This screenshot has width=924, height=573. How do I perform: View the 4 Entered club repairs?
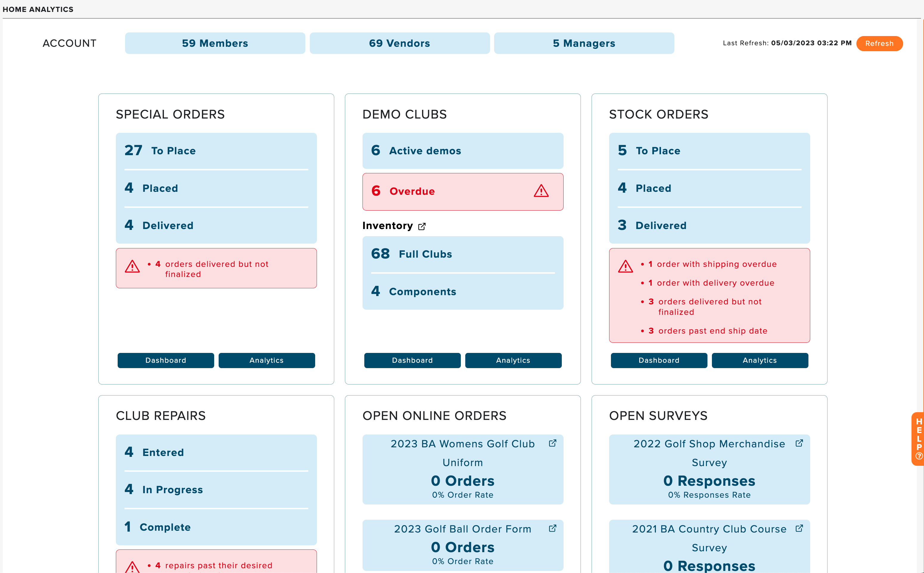click(x=216, y=452)
